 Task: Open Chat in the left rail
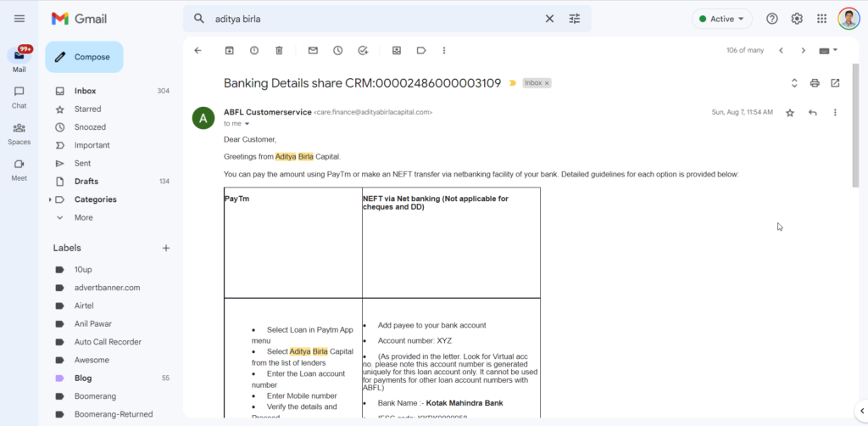tap(19, 97)
